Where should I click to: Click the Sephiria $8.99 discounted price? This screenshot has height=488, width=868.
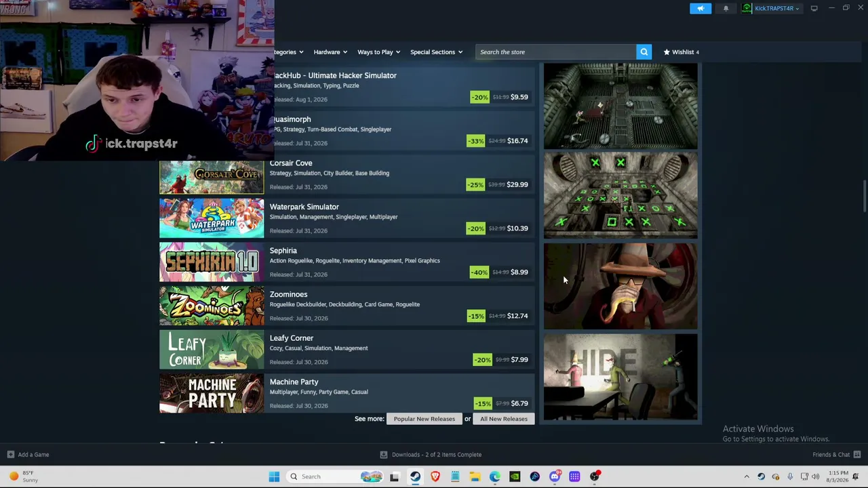click(x=519, y=272)
